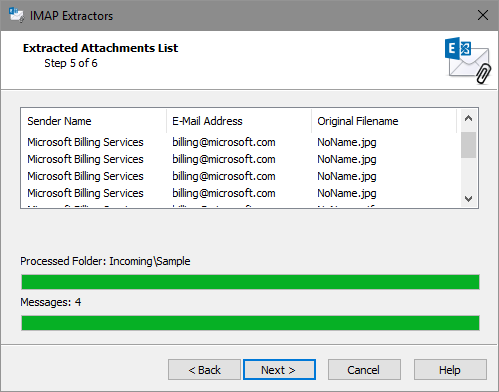499x392 pixels.
Task: Open Help for this wizard
Action: (x=450, y=370)
